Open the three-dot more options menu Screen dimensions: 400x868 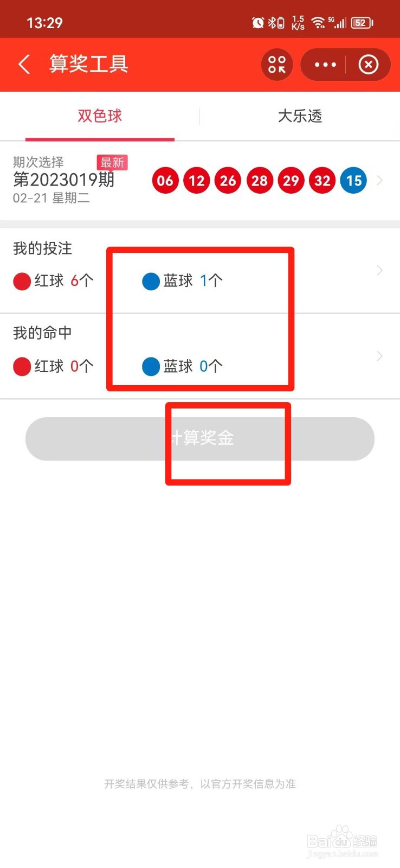[x=325, y=65]
